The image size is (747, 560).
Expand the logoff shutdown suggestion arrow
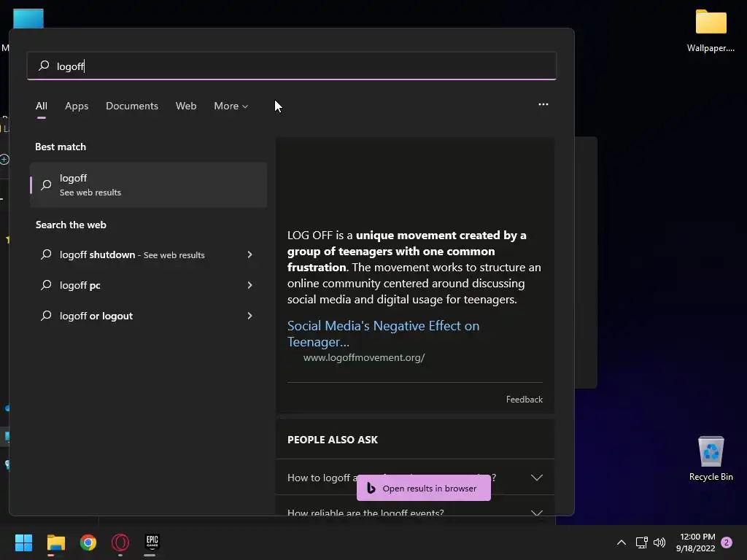point(249,254)
